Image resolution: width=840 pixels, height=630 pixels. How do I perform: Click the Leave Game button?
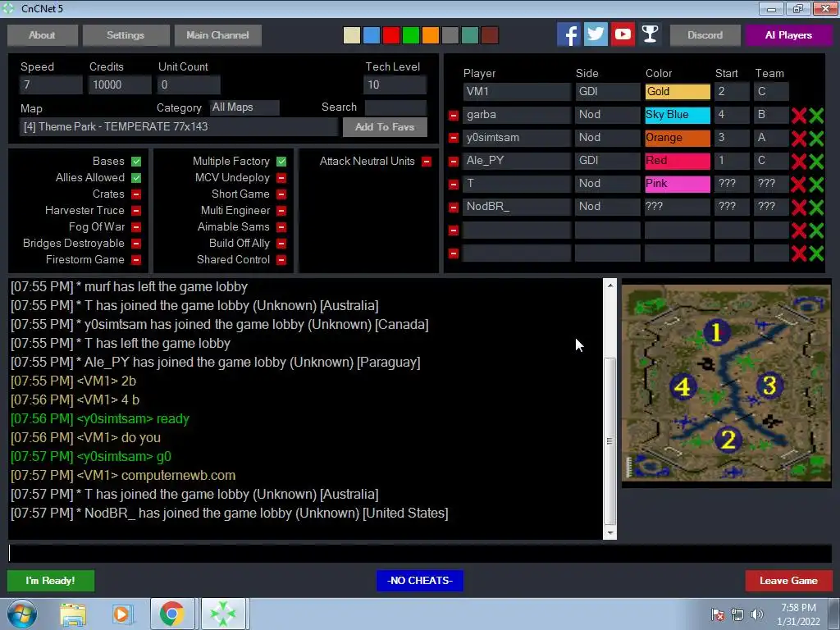pyautogui.click(x=788, y=581)
